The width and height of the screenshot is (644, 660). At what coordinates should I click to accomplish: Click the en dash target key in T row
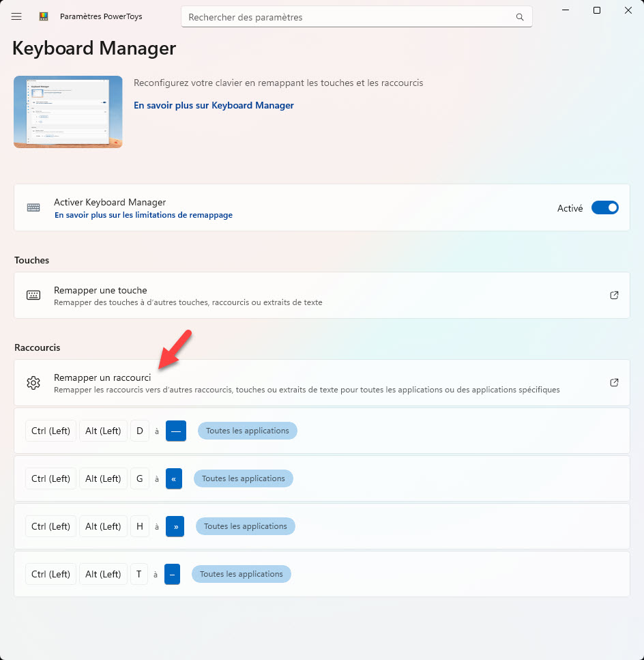pyautogui.click(x=172, y=574)
